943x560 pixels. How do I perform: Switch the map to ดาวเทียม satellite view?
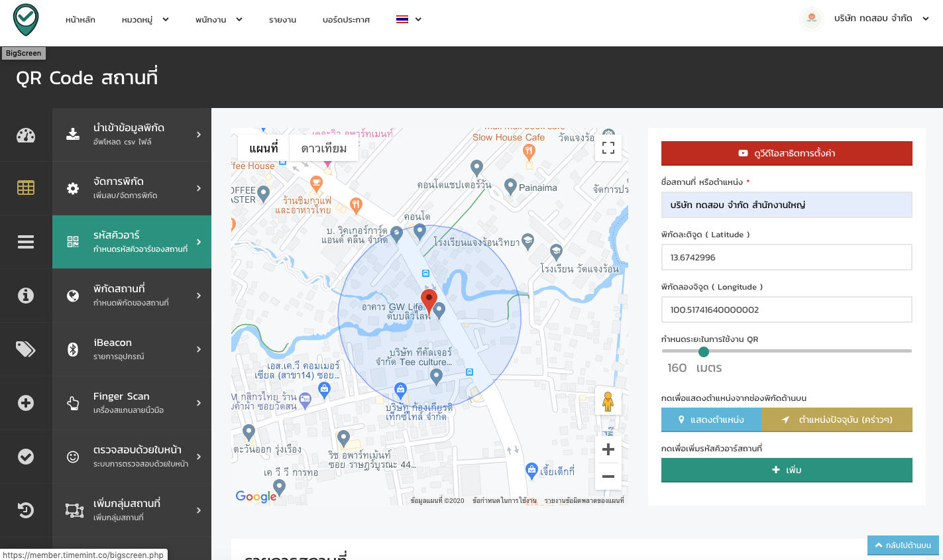(x=324, y=148)
